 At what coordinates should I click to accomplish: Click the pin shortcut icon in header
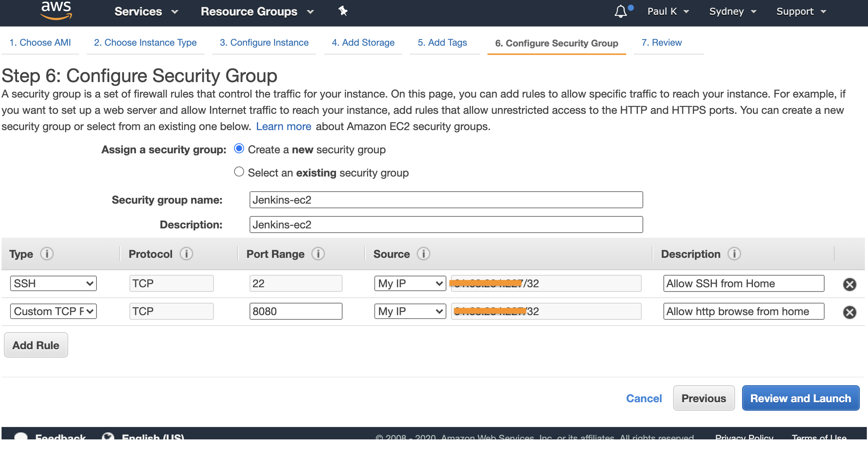click(343, 11)
